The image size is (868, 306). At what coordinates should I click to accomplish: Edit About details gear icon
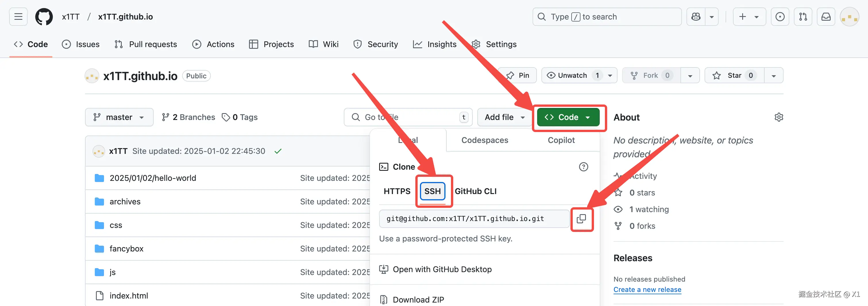778,117
